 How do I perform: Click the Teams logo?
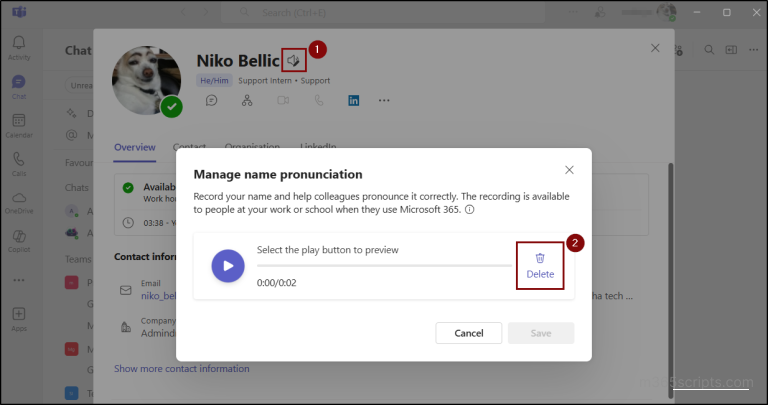click(x=19, y=12)
